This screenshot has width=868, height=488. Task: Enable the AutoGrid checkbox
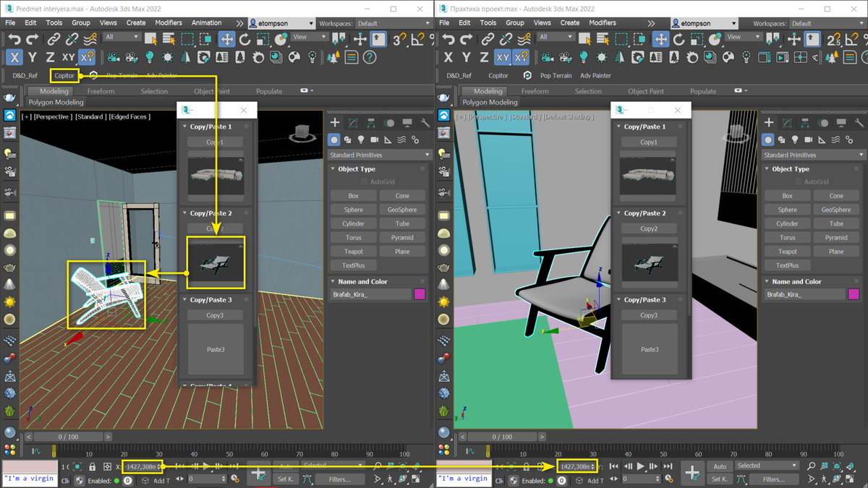tap(364, 181)
